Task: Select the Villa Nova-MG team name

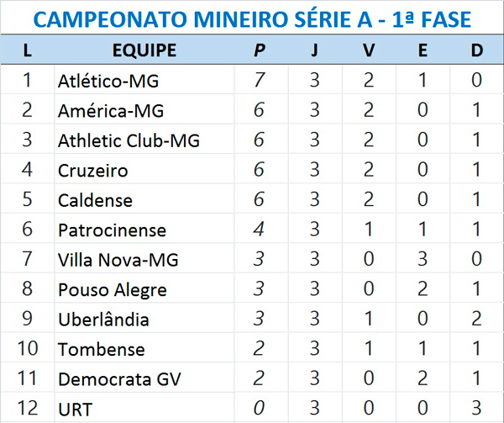Action: [x=118, y=260]
